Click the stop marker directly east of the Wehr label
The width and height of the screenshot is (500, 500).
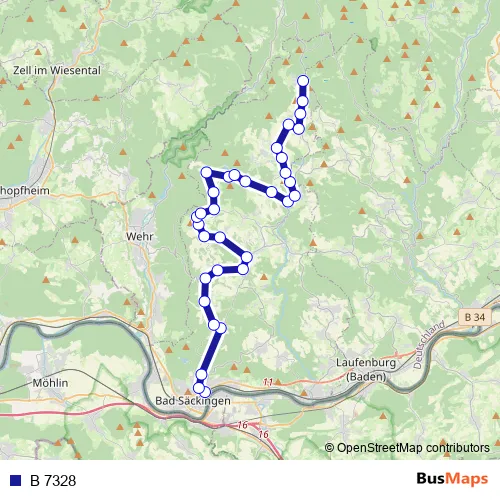pos(204,236)
